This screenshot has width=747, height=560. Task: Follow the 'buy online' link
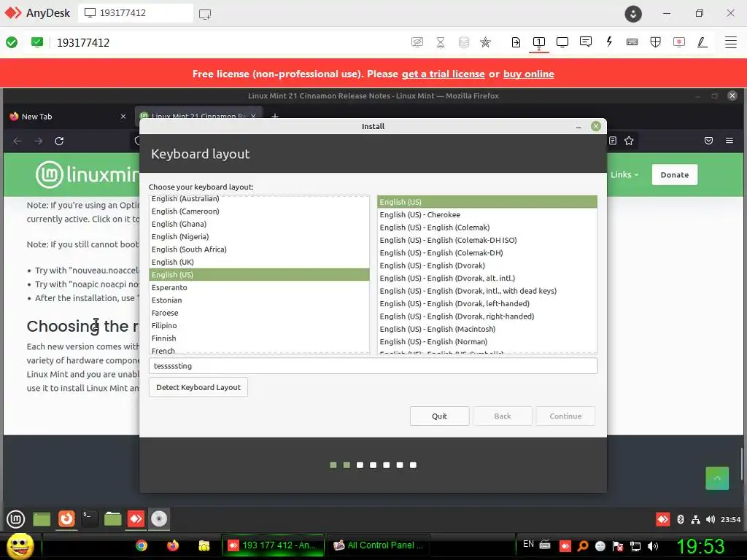(528, 74)
